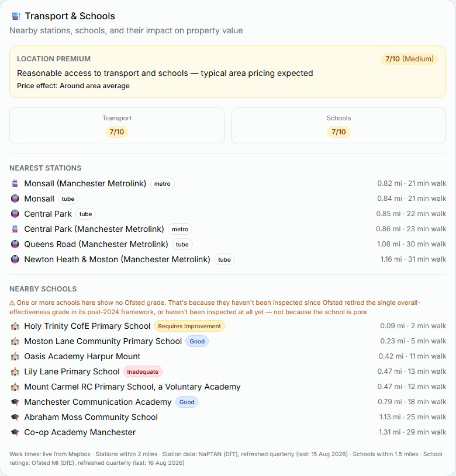Select Manchester Communication Academy name
Screen dimensions: 456x476
point(98,402)
